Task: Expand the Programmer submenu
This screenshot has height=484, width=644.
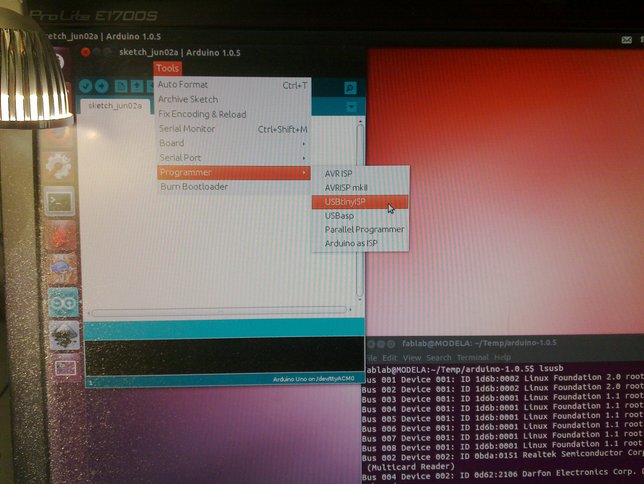Action: tap(233, 173)
